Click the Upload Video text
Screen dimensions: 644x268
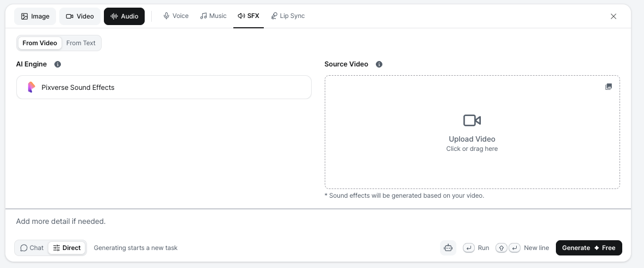(x=472, y=139)
